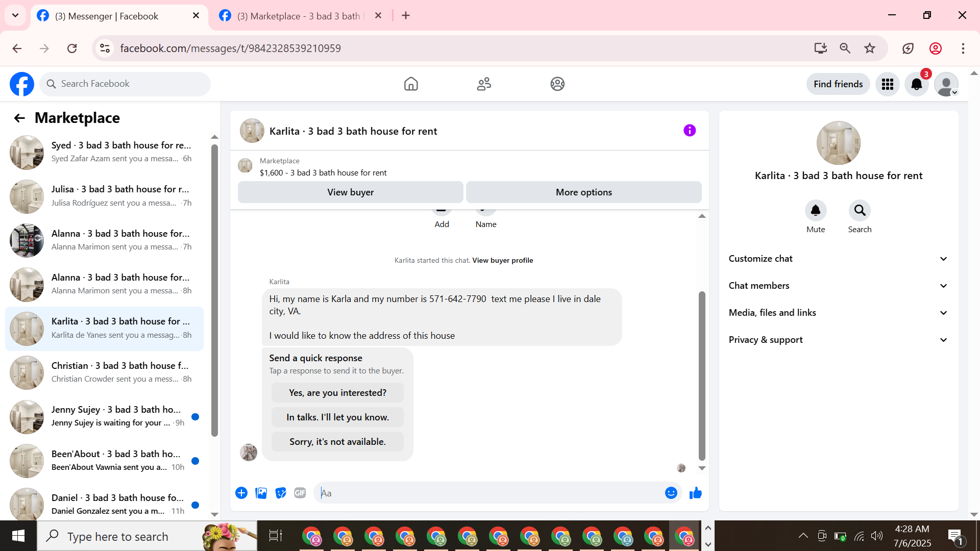
Task: Click the View buyer button
Action: (351, 192)
